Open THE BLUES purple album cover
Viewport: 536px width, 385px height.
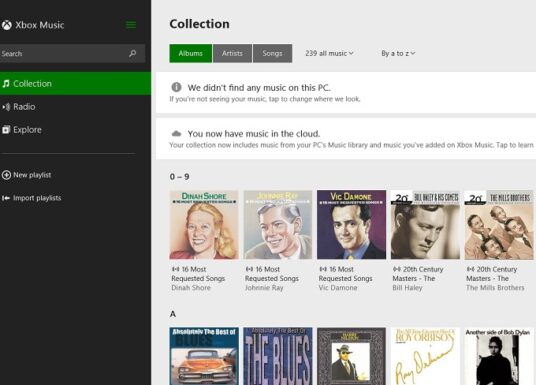(x=278, y=356)
